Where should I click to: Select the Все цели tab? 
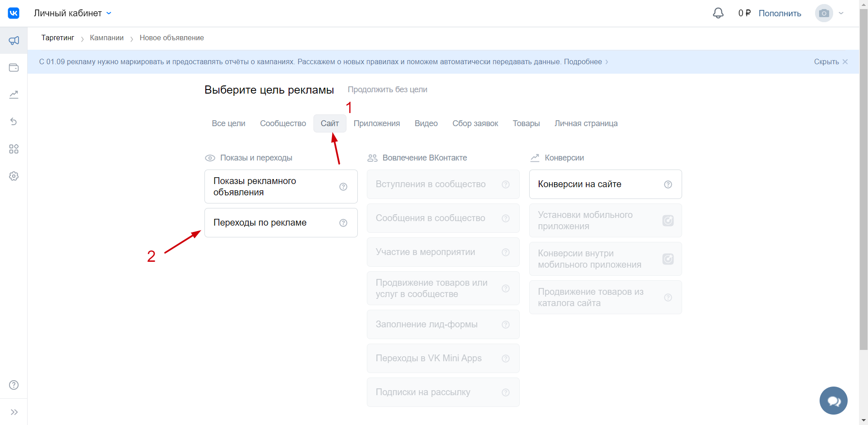click(228, 123)
